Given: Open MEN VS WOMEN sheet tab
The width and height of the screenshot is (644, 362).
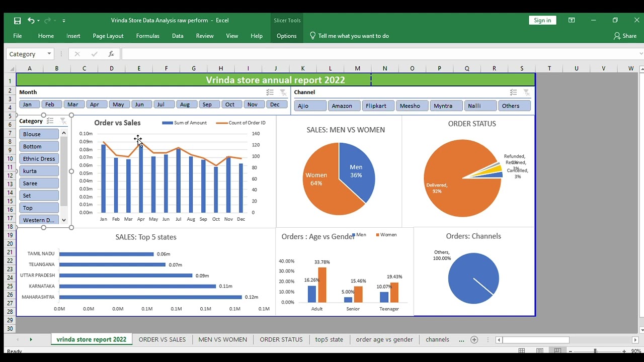Looking at the screenshot, I should pyautogui.click(x=222, y=339).
